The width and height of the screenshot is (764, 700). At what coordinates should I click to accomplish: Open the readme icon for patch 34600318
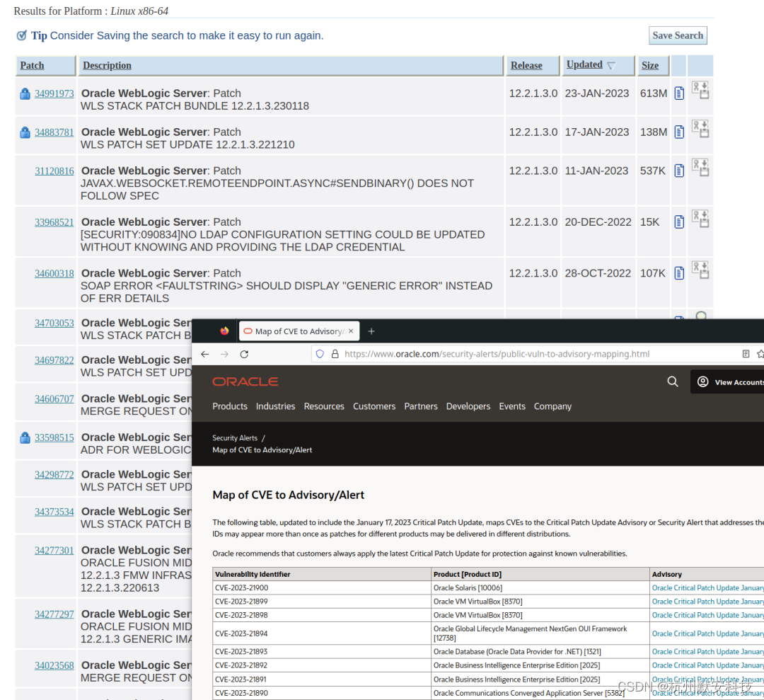[679, 273]
